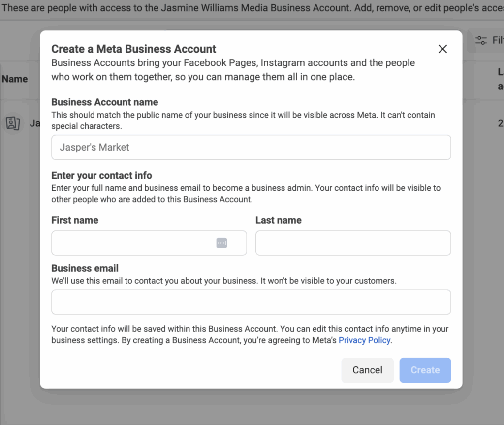This screenshot has width=504, height=425.
Task: Open Meta's Privacy Policy link
Action: pyautogui.click(x=365, y=340)
